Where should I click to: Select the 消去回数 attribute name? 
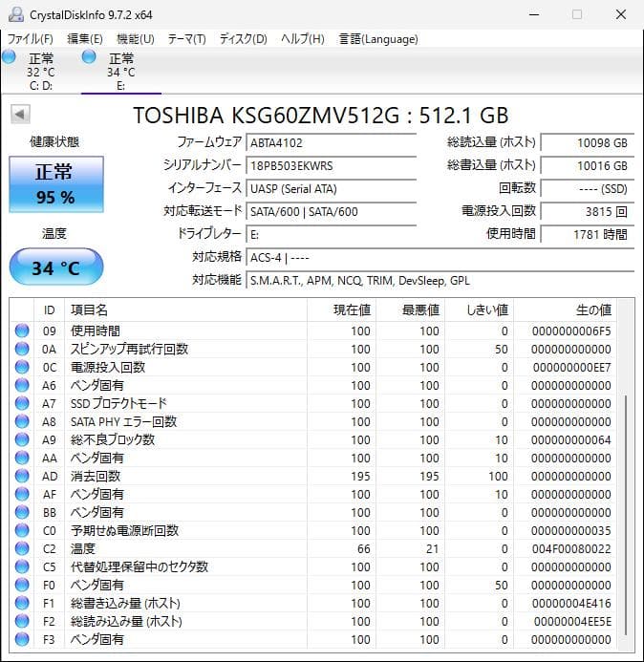[x=96, y=476]
